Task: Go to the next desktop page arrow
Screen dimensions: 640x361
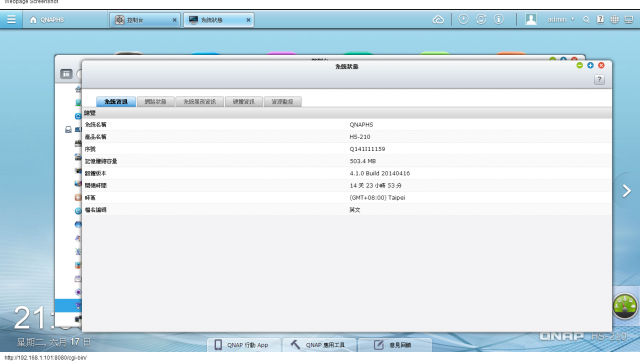Action: [x=627, y=191]
